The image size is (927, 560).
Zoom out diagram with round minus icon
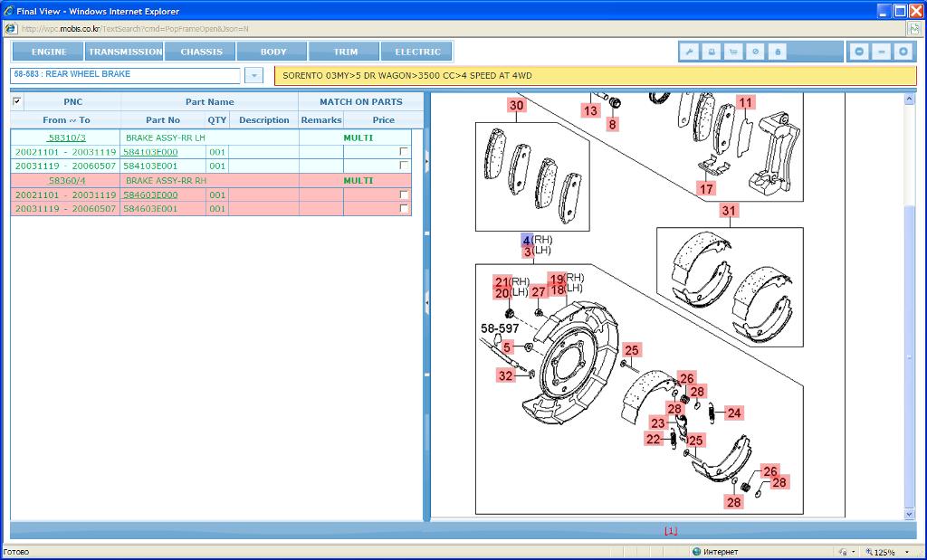tap(859, 52)
